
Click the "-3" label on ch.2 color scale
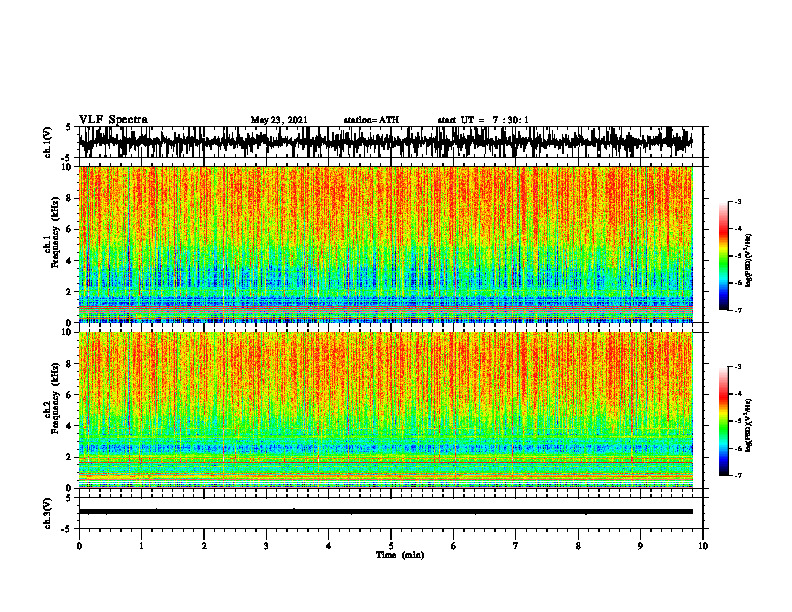(738, 367)
